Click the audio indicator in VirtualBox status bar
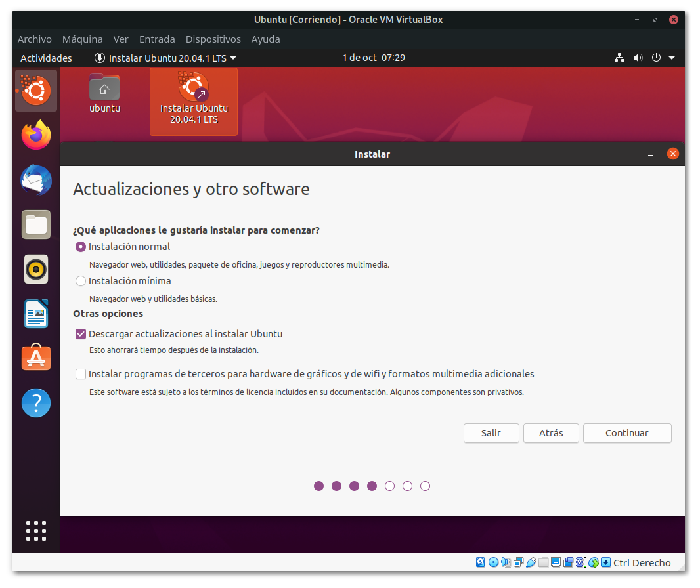The width and height of the screenshot is (700, 588). tap(506, 562)
